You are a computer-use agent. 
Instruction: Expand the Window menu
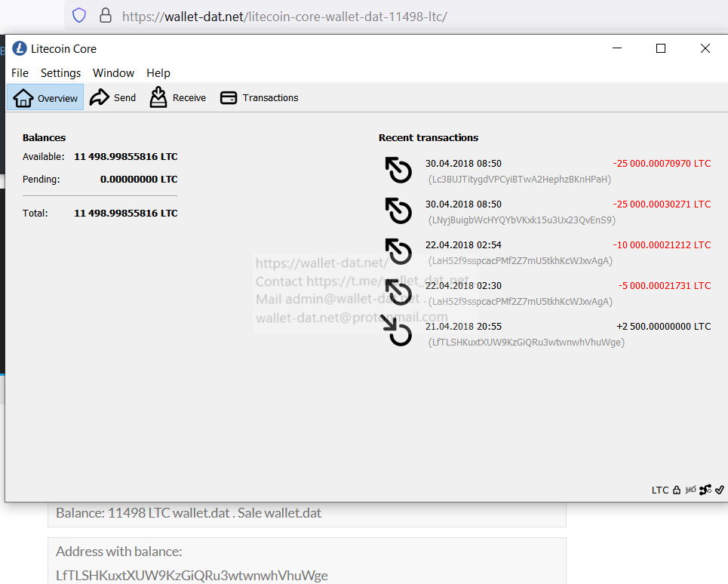tap(113, 73)
